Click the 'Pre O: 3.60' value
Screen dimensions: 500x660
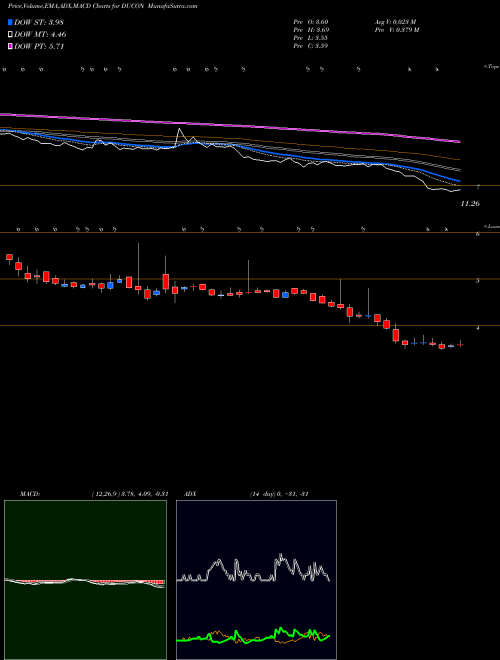click(x=311, y=22)
